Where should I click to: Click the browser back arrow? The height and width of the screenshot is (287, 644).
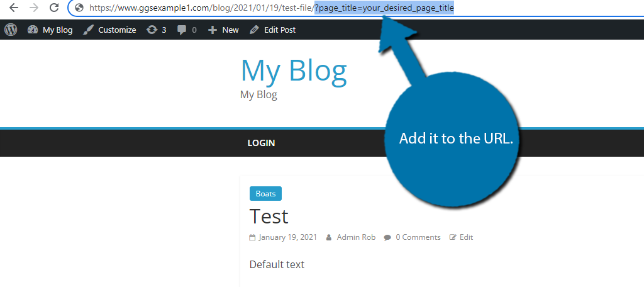[14, 8]
